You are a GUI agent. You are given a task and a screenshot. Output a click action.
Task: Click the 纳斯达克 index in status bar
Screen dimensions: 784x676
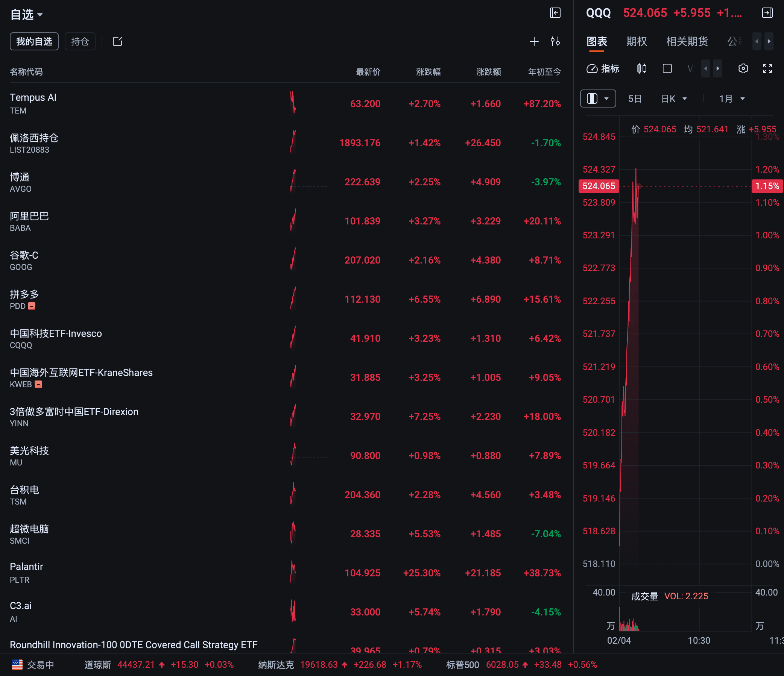(x=340, y=665)
